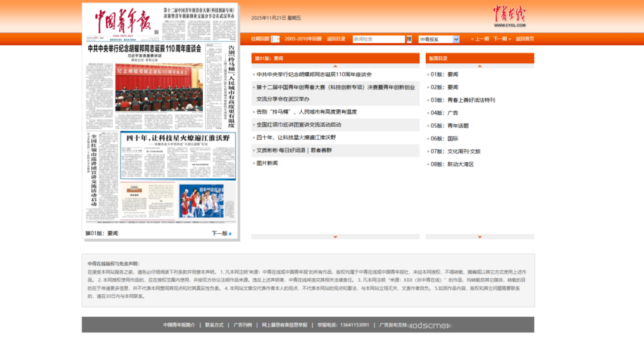This screenshot has width=644, height=339.
Task: Click date text 2025年11月21日 星期五
Action: point(276,18)
